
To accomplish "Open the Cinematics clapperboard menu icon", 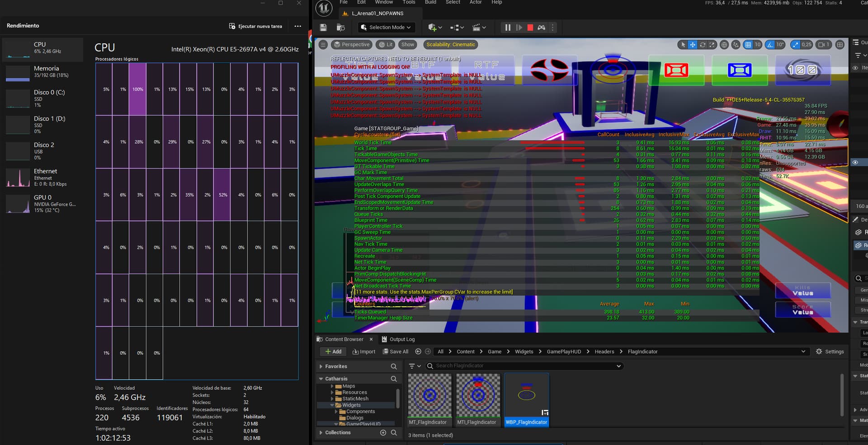I will 479,28.
